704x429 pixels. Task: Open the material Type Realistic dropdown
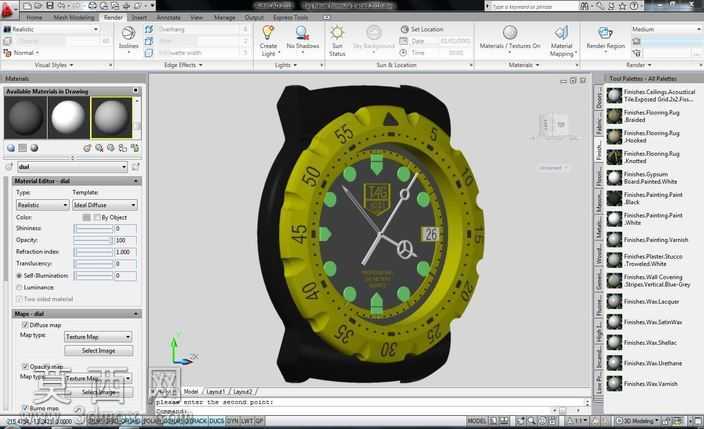tap(42, 205)
